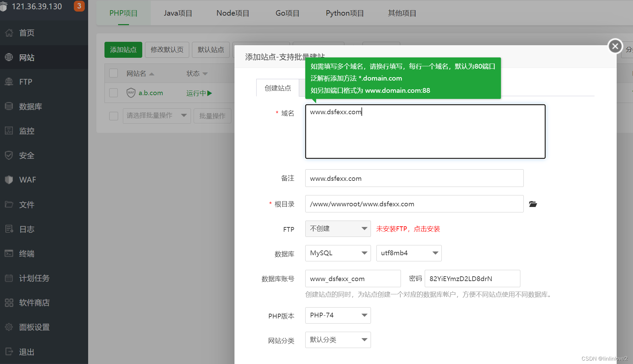Switch to the 其他项目 tab
The image size is (633, 364).
tap(402, 13)
